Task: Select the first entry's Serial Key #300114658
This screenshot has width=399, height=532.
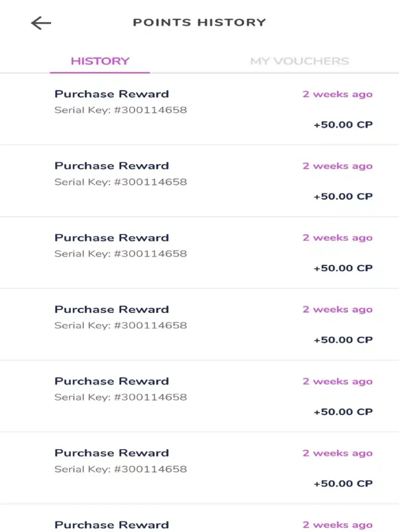Action: [120, 110]
